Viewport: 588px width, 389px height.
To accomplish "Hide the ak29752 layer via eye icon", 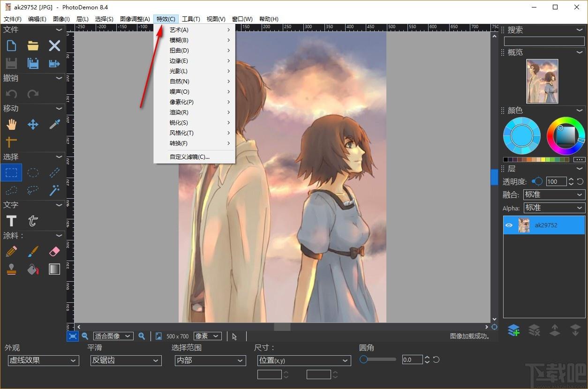I will (x=509, y=225).
